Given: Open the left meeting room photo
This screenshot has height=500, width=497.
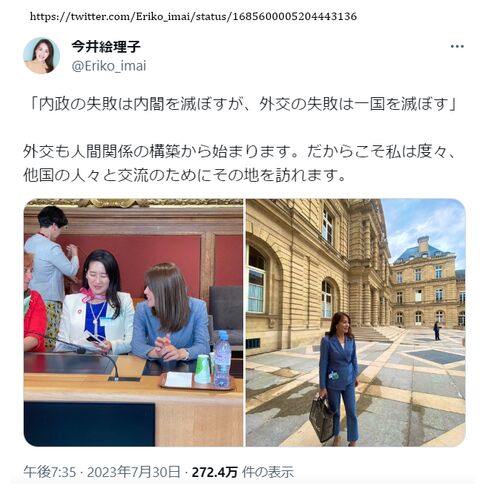Looking at the screenshot, I should pos(133,322).
